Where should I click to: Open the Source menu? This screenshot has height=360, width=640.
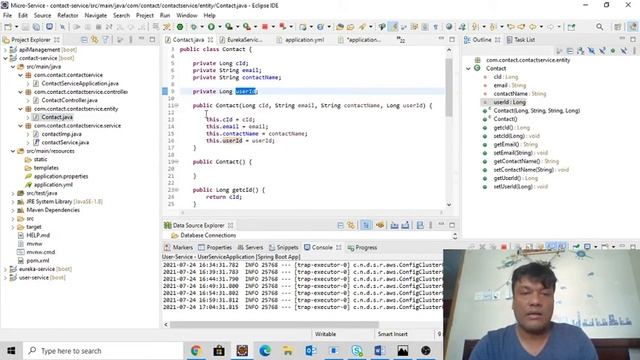click(x=42, y=15)
